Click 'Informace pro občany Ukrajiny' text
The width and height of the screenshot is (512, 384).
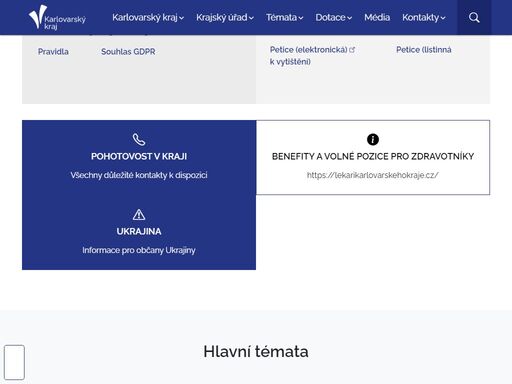pyautogui.click(x=139, y=250)
